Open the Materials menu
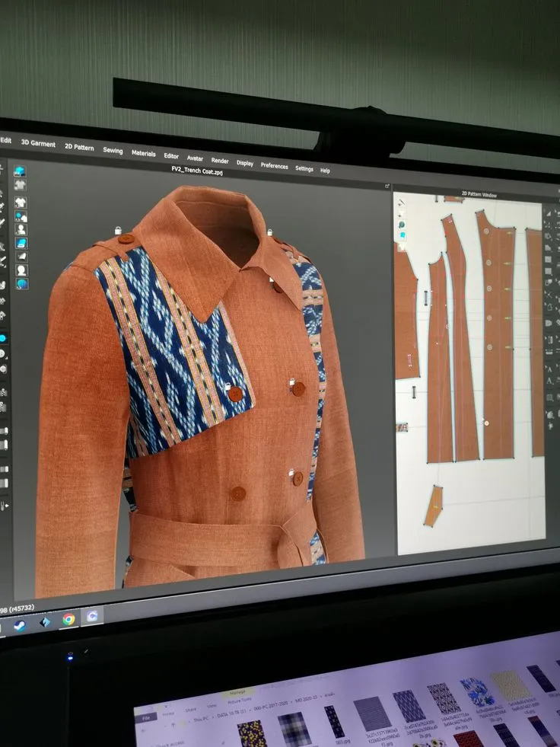560x747 pixels. pyautogui.click(x=143, y=153)
